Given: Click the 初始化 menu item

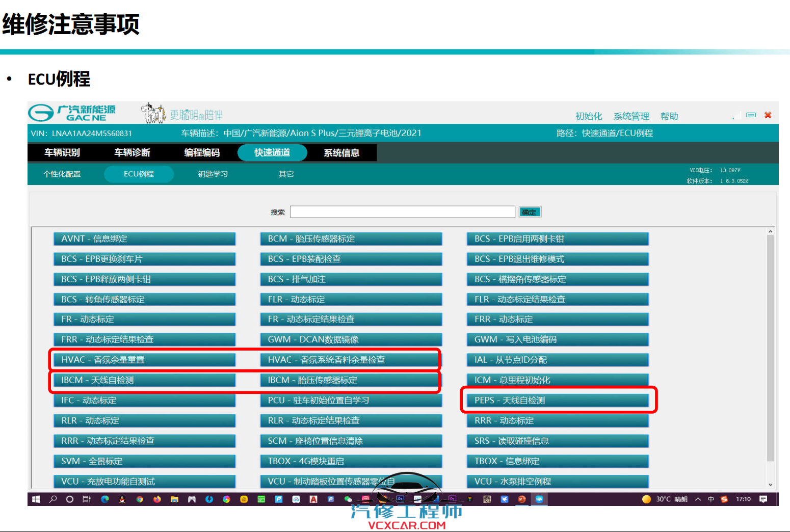Looking at the screenshot, I should (589, 116).
